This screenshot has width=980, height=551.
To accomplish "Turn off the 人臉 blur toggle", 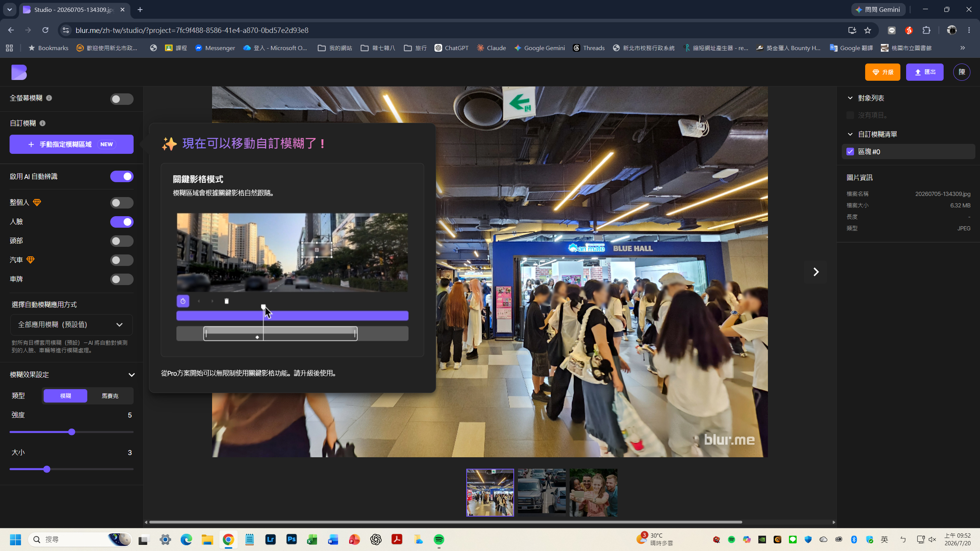I will click(122, 222).
